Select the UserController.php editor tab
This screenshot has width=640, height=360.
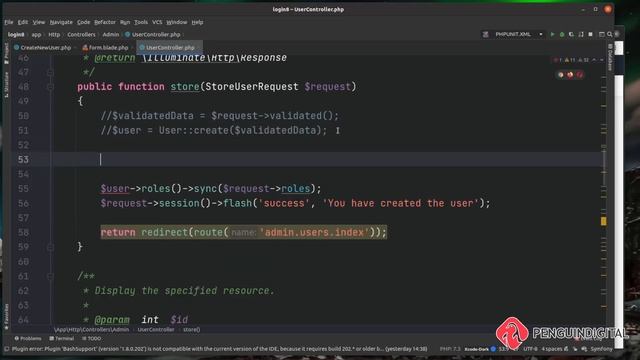coord(169,48)
